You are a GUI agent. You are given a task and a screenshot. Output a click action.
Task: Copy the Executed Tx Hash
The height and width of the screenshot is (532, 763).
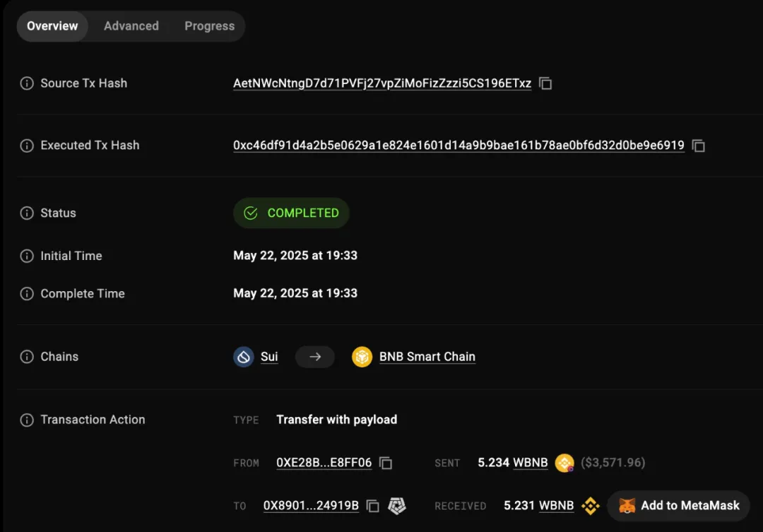pyautogui.click(x=699, y=146)
